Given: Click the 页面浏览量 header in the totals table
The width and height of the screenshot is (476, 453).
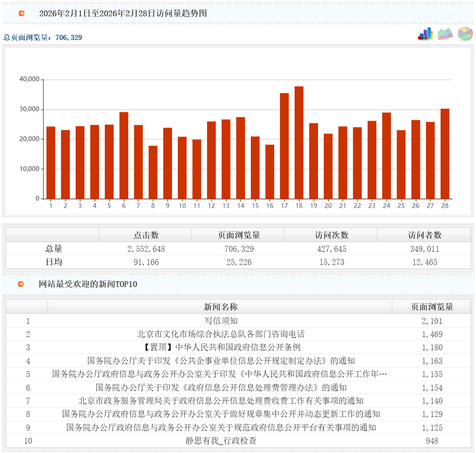Looking at the screenshot, I should click(x=238, y=235).
